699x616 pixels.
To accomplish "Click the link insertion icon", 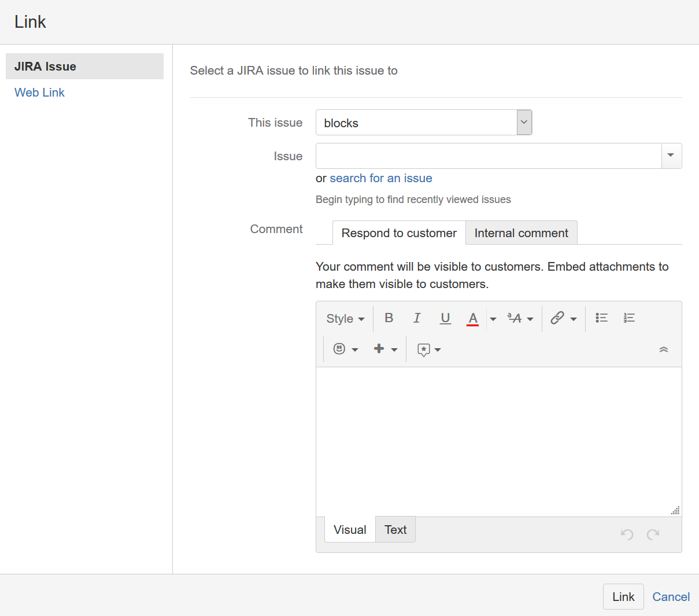I will [x=557, y=318].
